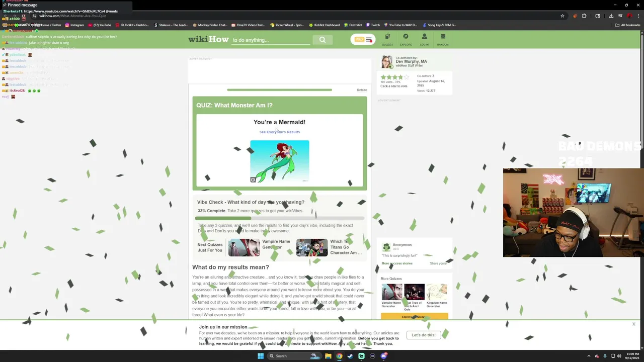The height and width of the screenshot is (362, 644).
Task: Click the wikiHow search input field
Action: [x=270, y=40]
